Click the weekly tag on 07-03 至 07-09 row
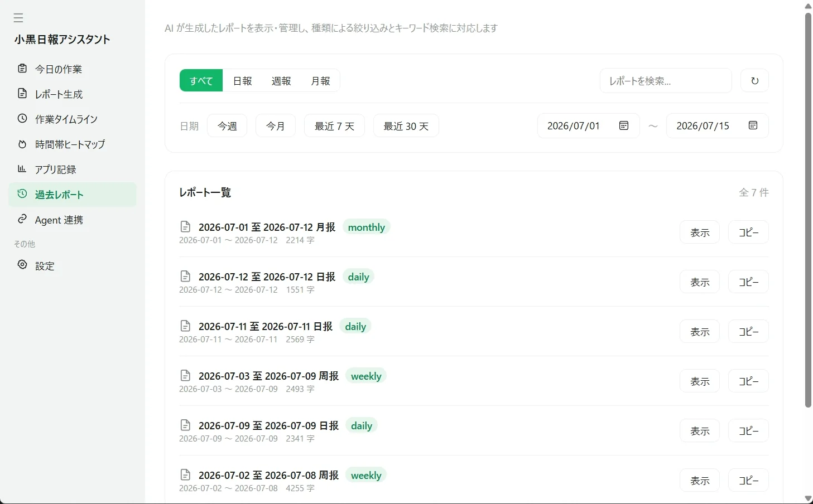The width and height of the screenshot is (813, 504). (366, 376)
